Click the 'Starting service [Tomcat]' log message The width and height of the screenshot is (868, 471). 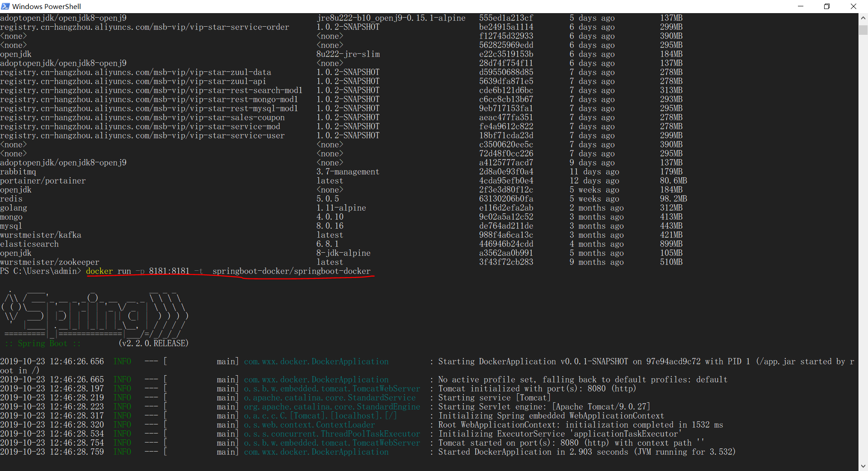495,398
